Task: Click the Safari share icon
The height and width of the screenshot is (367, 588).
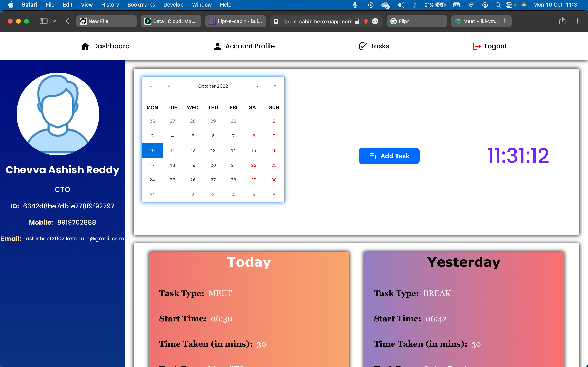Action: tap(562, 21)
